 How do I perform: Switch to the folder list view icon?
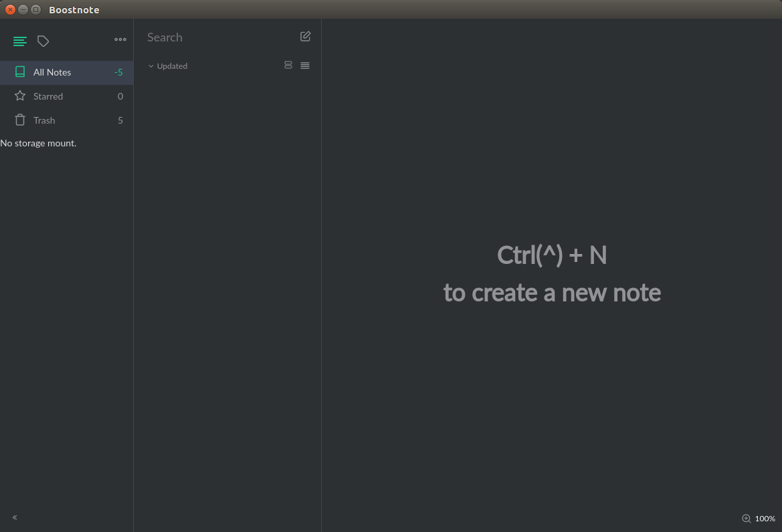click(x=20, y=41)
